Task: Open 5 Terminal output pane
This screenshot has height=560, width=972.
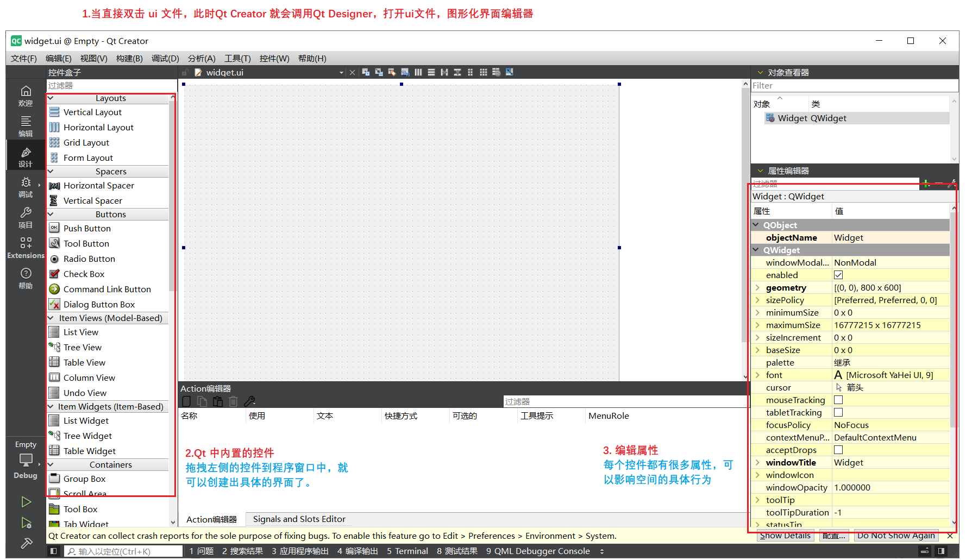Action: [407, 551]
